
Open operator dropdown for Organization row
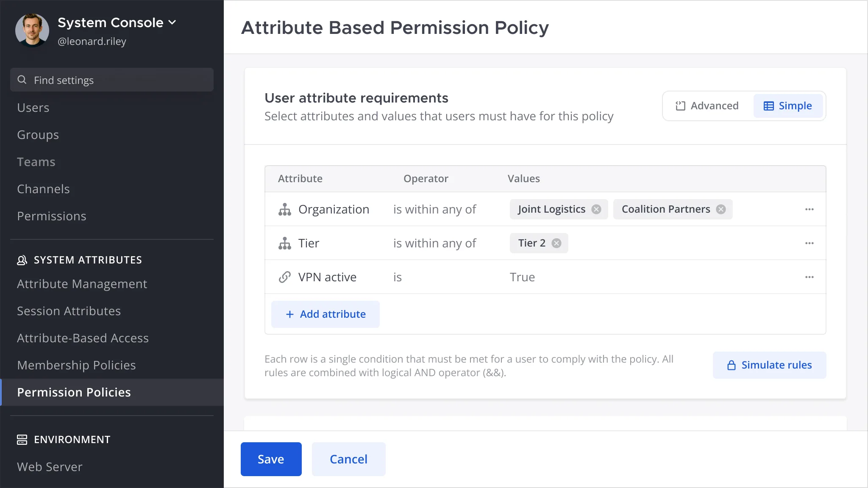coord(435,209)
